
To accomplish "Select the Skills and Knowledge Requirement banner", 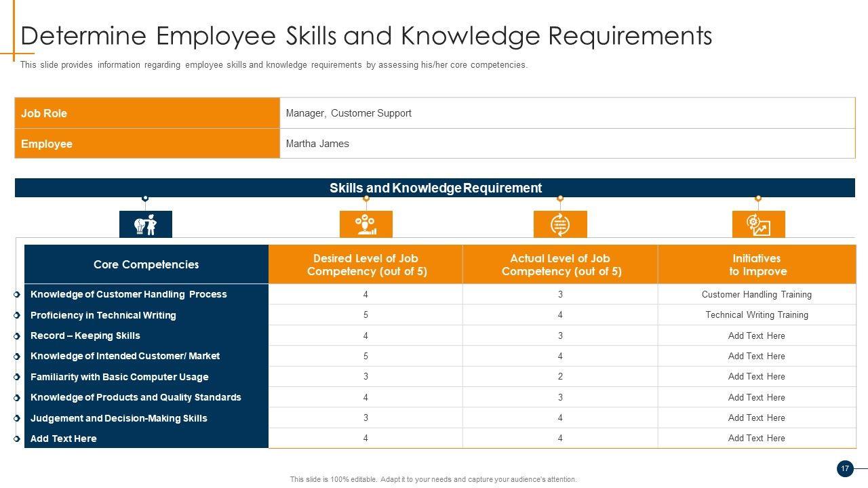I will click(435, 188).
